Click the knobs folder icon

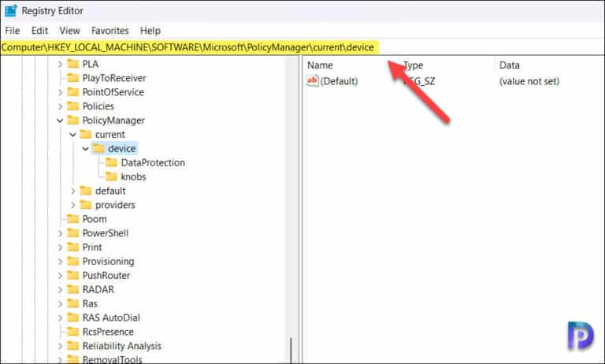(112, 176)
